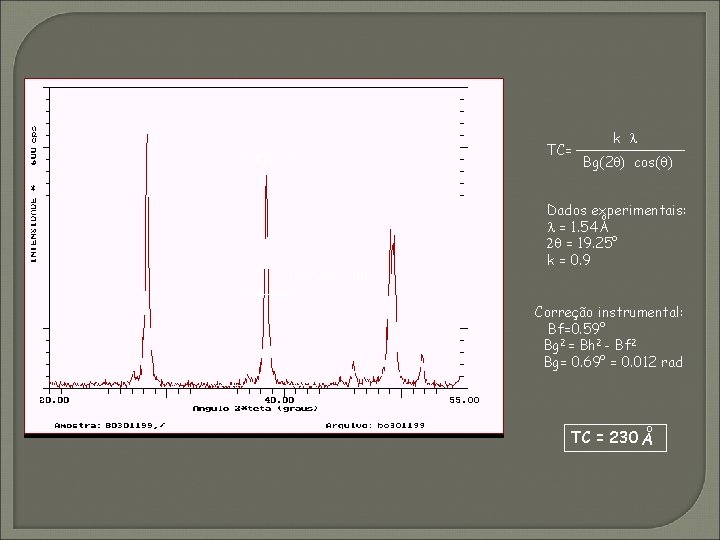Image resolution: width=720 pixels, height=540 pixels.
Task: Click the denominator 'Bg(2θ) cos(θ)'
Action: [628, 163]
